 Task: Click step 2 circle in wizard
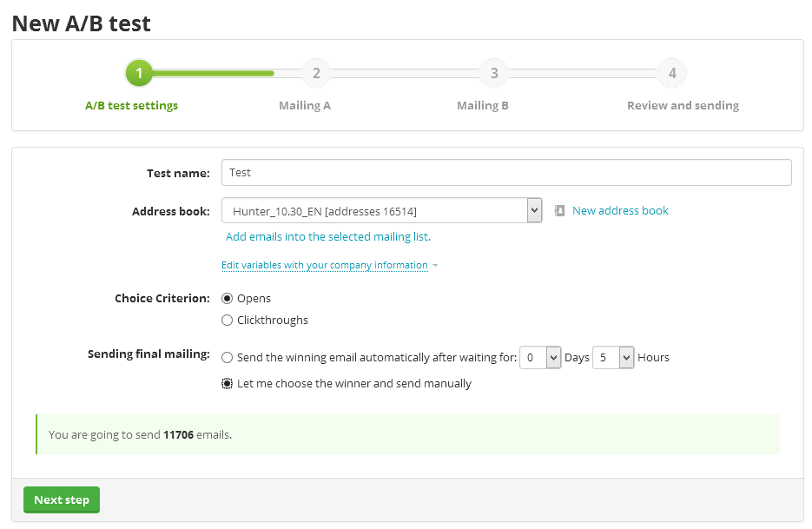pos(316,73)
